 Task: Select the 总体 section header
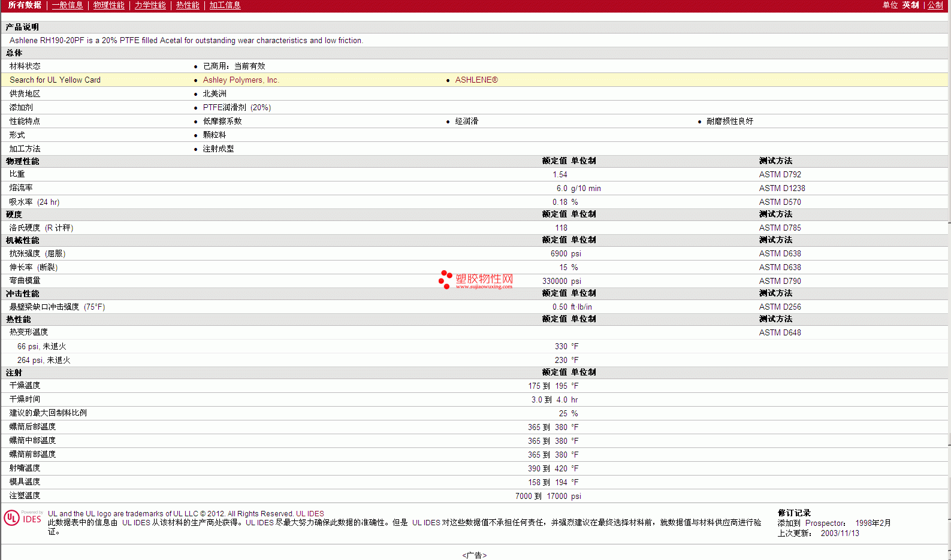coord(14,53)
